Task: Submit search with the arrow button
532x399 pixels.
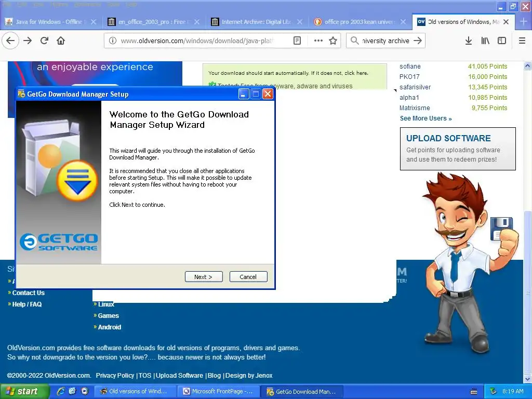Action: 418,41
